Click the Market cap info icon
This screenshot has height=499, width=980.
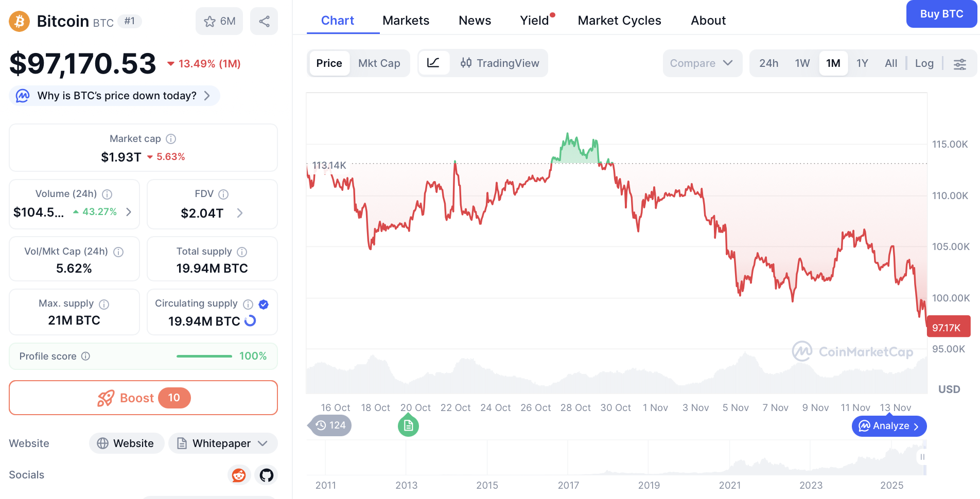tap(171, 139)
